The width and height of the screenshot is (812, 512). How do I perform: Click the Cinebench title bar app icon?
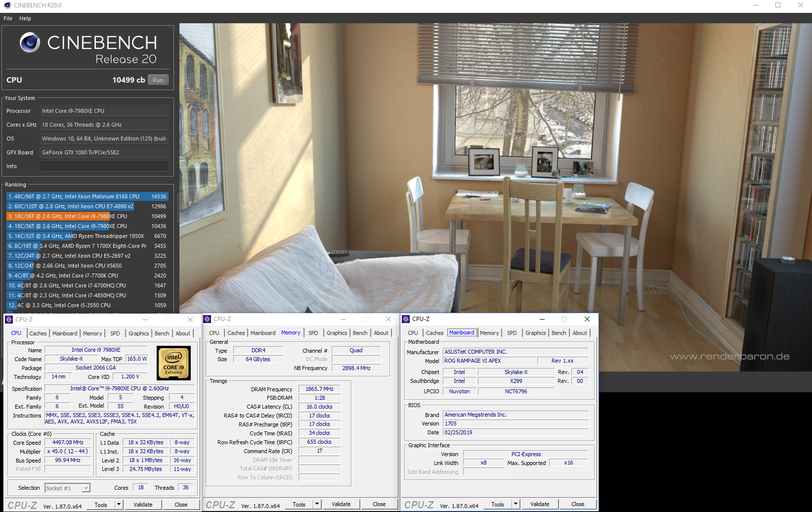pos(7,5)
